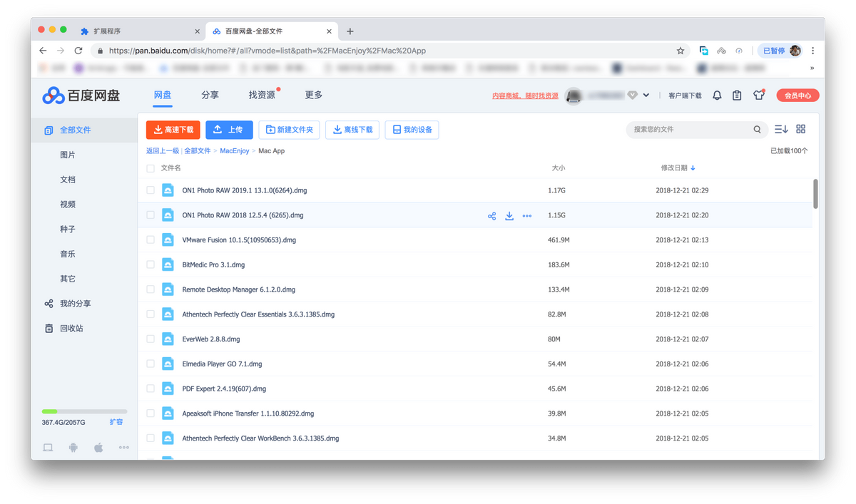This screenshot has width=856, height=504.
Task: Select 图片 category in sidebar
Action: (68, 155)
